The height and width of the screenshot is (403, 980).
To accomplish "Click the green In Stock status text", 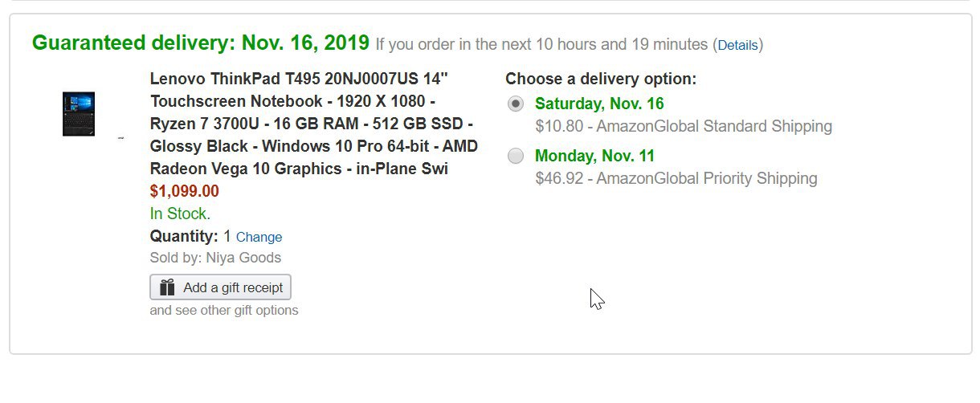I will pyautogui.click(x=180, y=214).
